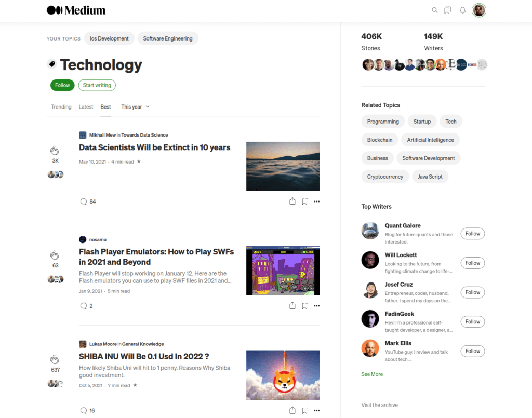Open Mark Ellis's writer profile name
Screen dimensions: 532x418
point(398,343)
